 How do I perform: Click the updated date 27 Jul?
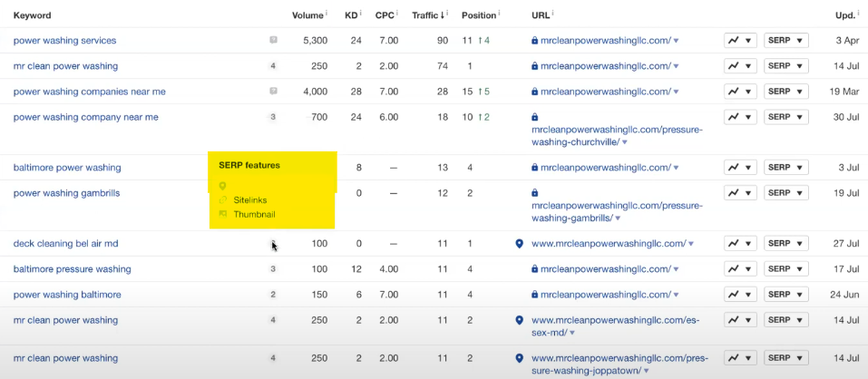(x=846, y=243)
